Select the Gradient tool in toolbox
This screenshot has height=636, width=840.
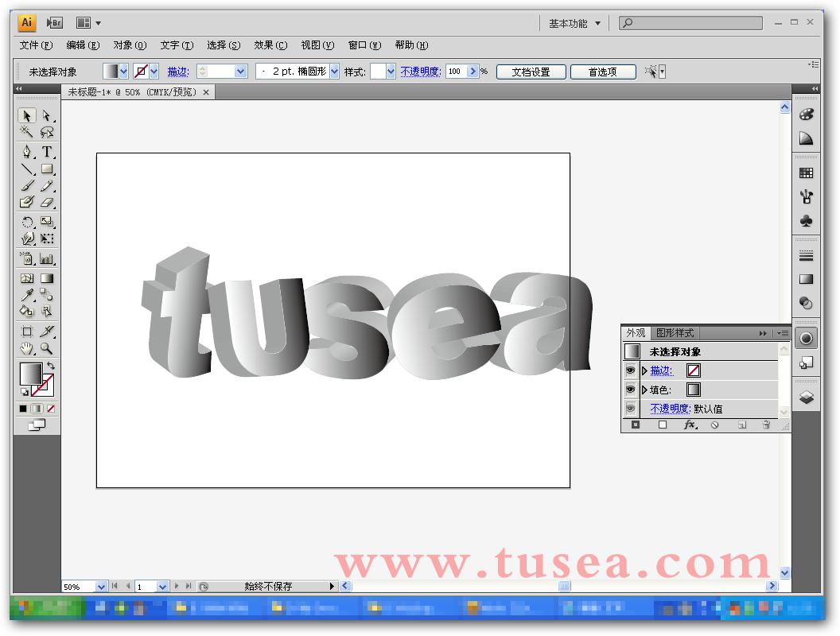(47, 278)
